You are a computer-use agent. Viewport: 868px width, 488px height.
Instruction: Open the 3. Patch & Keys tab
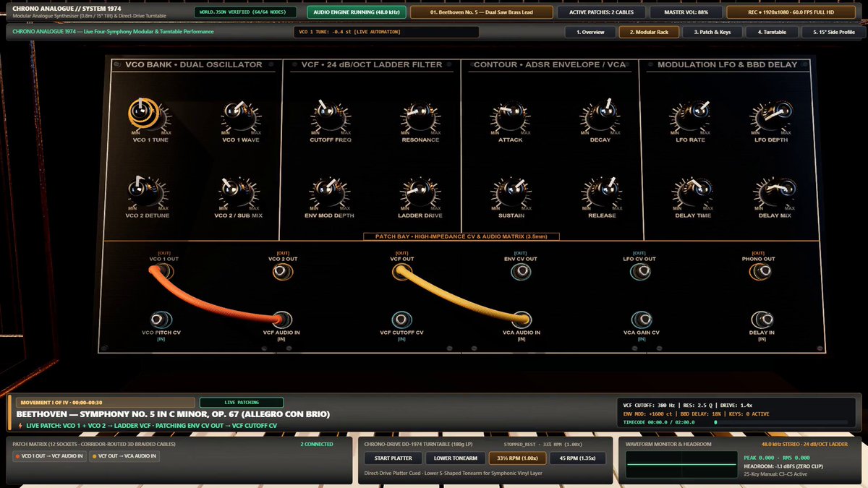(711, 32)
